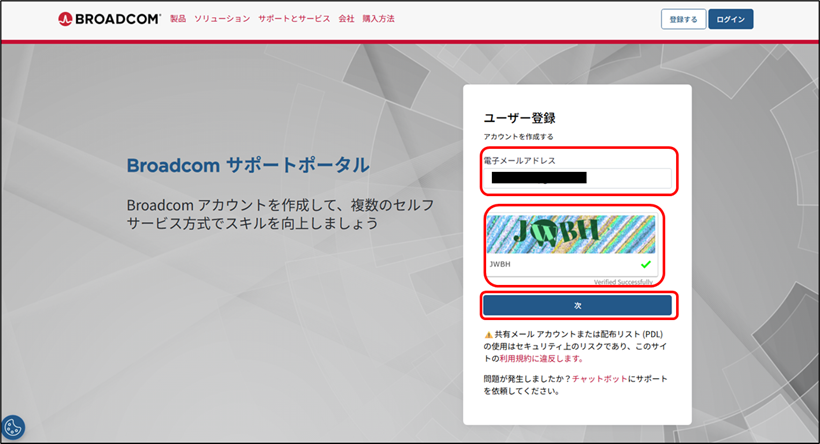
Task: Click the Broadcom サポートポータル title
Action: pyautogui.click(x=248, y=165)
